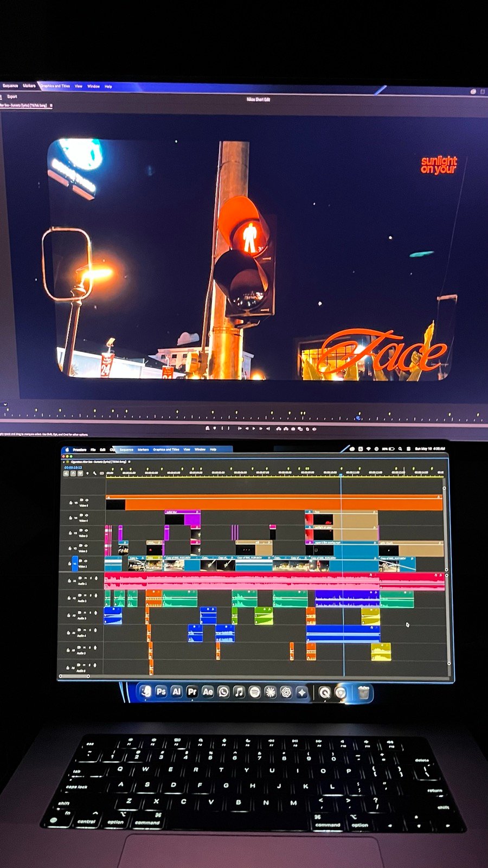Viewport: 488px width, 868px height.
Task: Select the long blue clip on Audio 4
Action: 343,633
